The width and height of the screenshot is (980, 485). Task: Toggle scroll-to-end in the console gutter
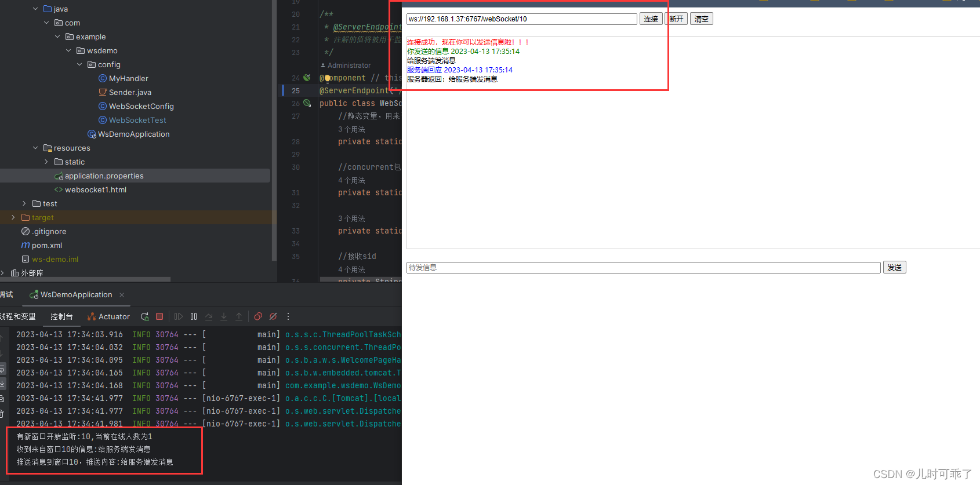[2, 384]
